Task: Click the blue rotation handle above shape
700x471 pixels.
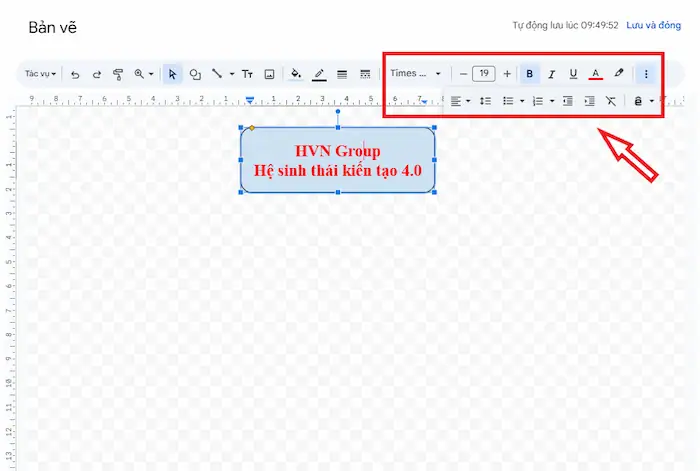Action: [338, 111]
